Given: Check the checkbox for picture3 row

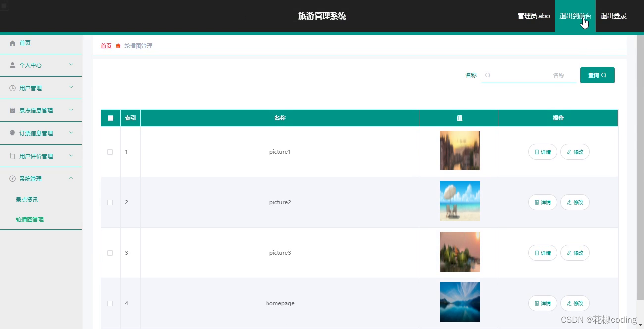Looking at the screenshot, I should click(x=110, y=253).
